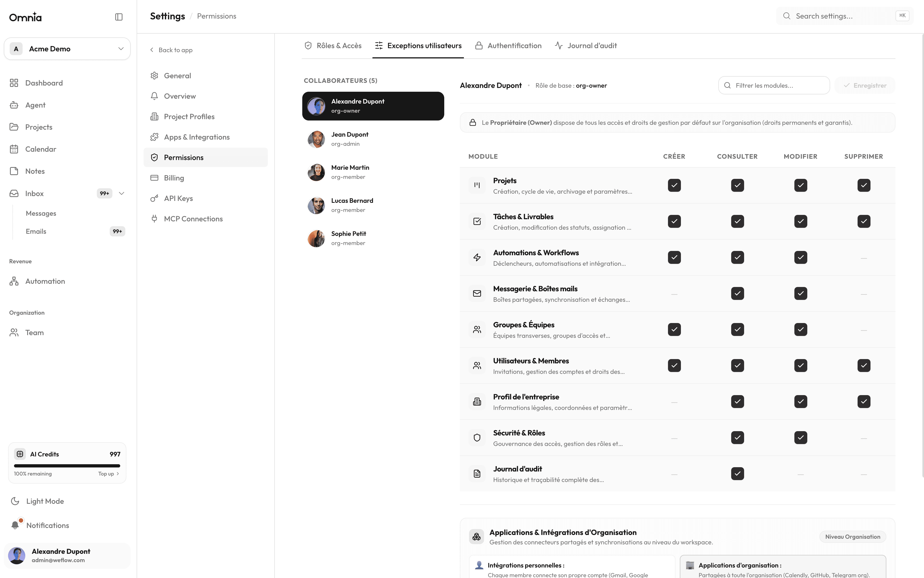Click the Enregistrer button
Image resolution: width=924 pixels, height=578 pixels.
pos(865,85)
